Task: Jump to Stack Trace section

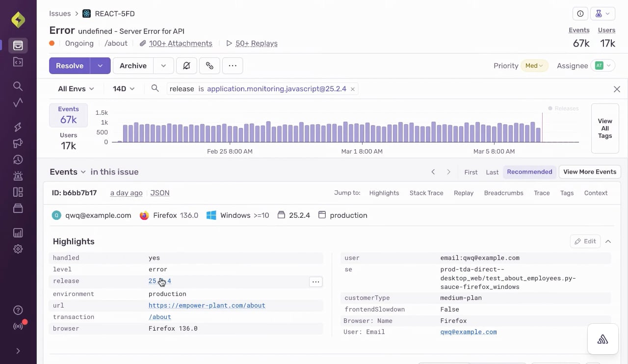Action: pos(426,193)
